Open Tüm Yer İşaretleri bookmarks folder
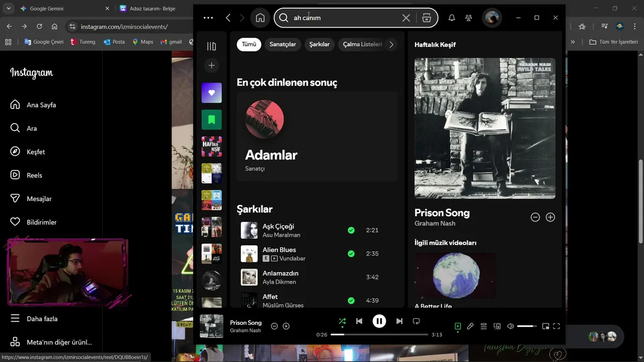 pyautogui.click(x=614, y=42)
